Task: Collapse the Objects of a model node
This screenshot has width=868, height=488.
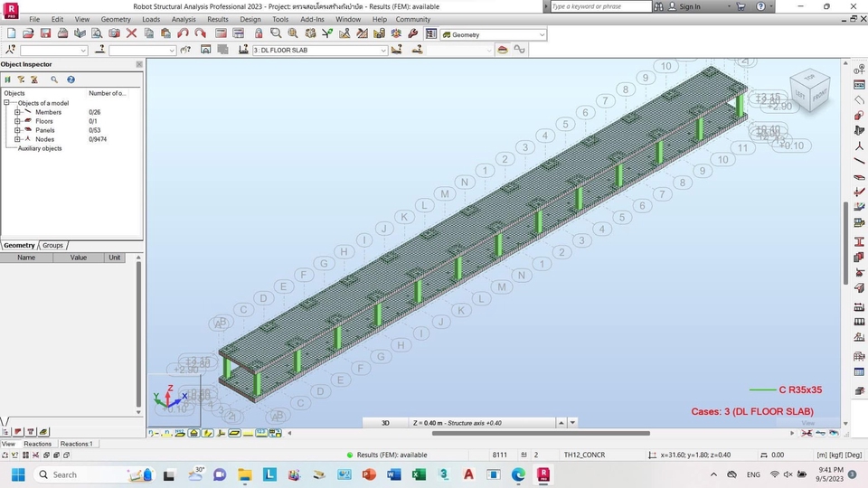Action: tap(7, 103)
